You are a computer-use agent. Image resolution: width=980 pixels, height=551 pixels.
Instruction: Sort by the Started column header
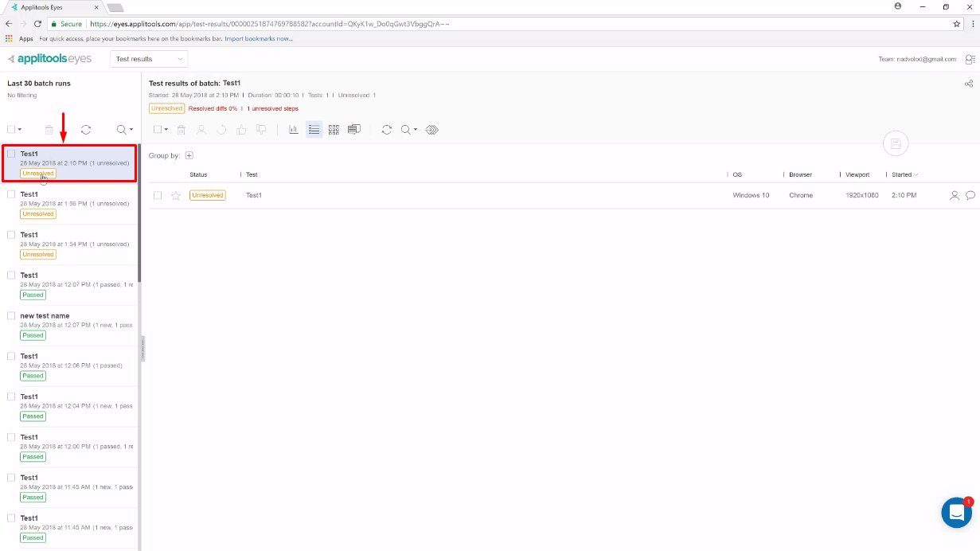[904, 174]
